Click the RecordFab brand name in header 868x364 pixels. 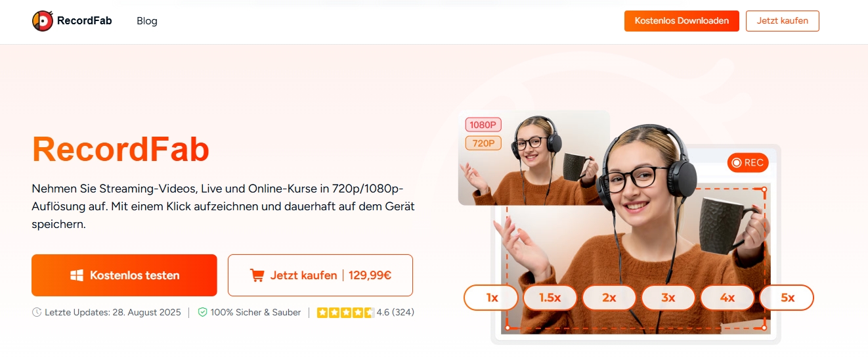click(x=85, y=21)
